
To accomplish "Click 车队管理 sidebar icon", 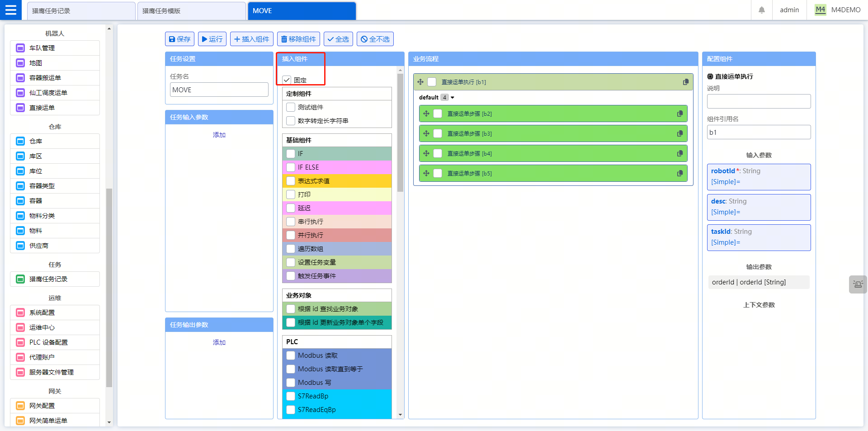I will point(20,48).
